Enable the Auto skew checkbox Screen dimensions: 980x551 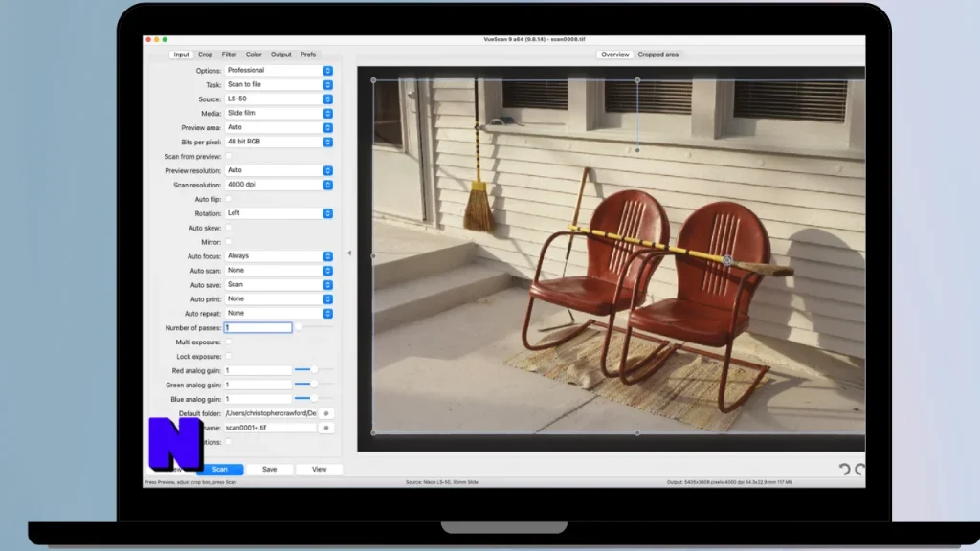coord(228,228)
